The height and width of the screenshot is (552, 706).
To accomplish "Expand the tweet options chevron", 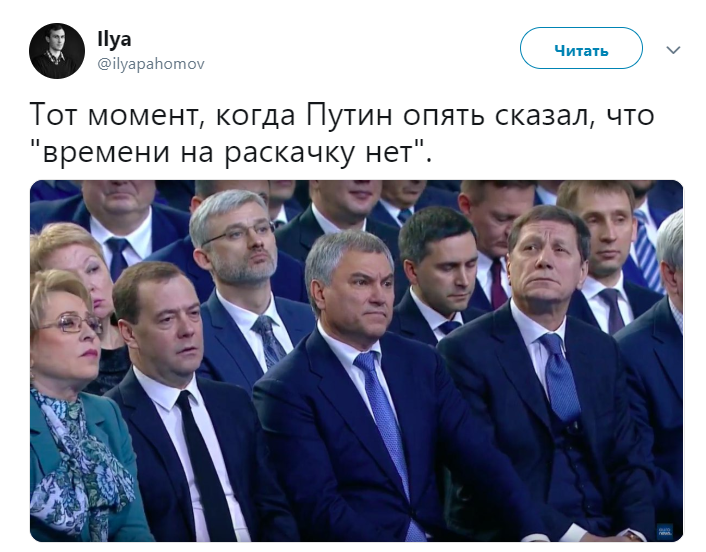I will [x=673, y=50].
